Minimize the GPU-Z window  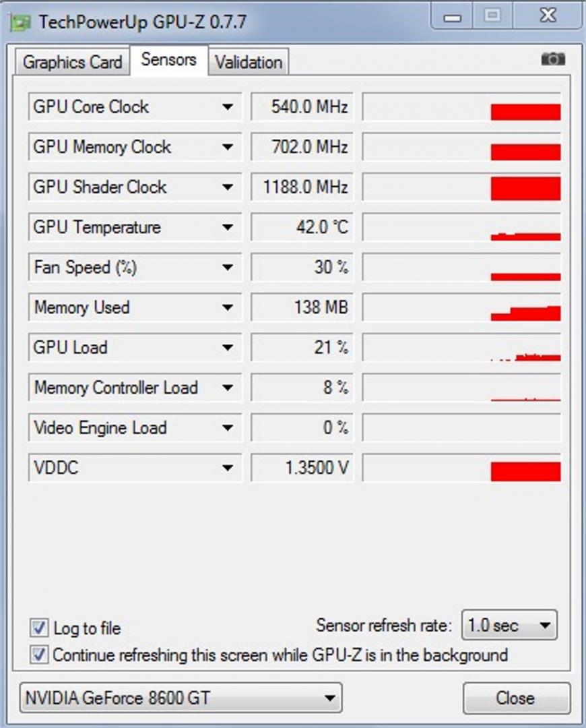click(452, 16)
